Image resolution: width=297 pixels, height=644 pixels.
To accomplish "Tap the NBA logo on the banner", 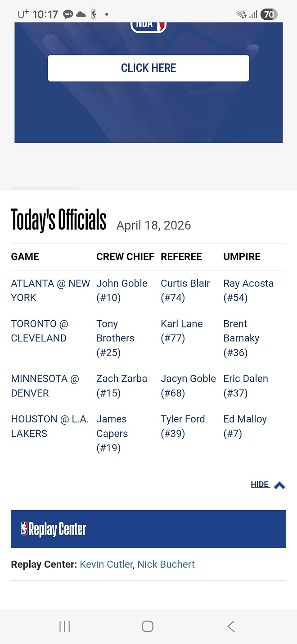I will [148, 26].
